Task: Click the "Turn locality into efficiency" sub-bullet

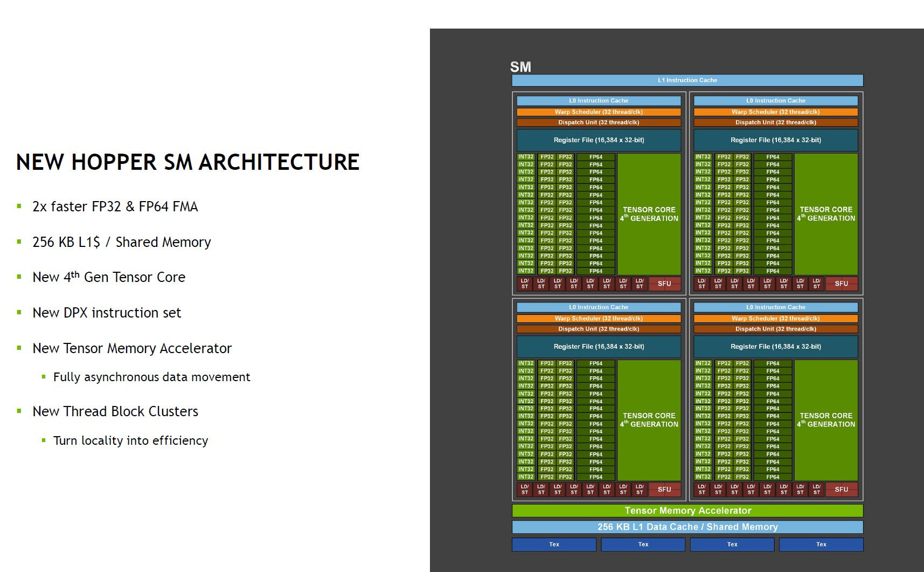Action: pos(130,440)
